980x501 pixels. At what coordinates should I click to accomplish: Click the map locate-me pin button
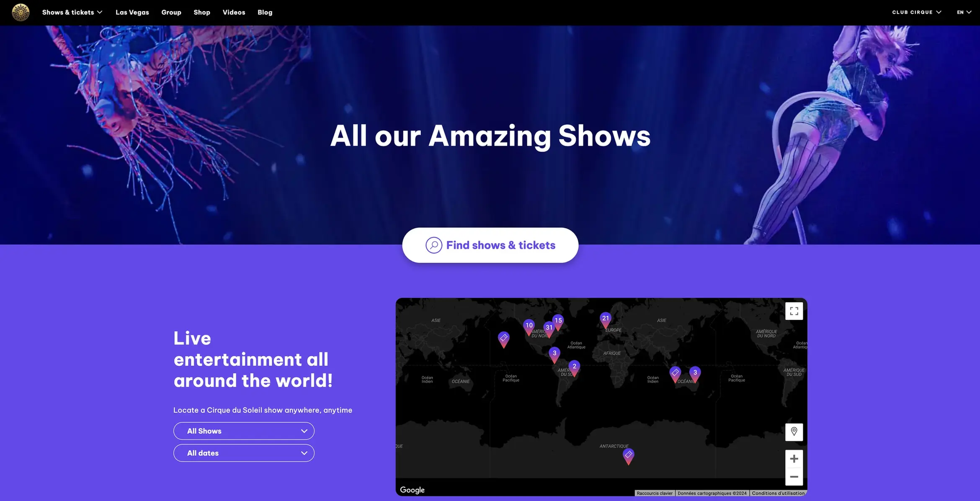pyautogui.click(x=794, y=432)
